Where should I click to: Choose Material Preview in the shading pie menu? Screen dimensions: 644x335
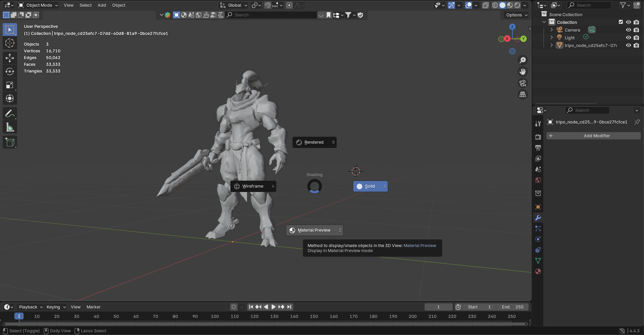[314, 230]
